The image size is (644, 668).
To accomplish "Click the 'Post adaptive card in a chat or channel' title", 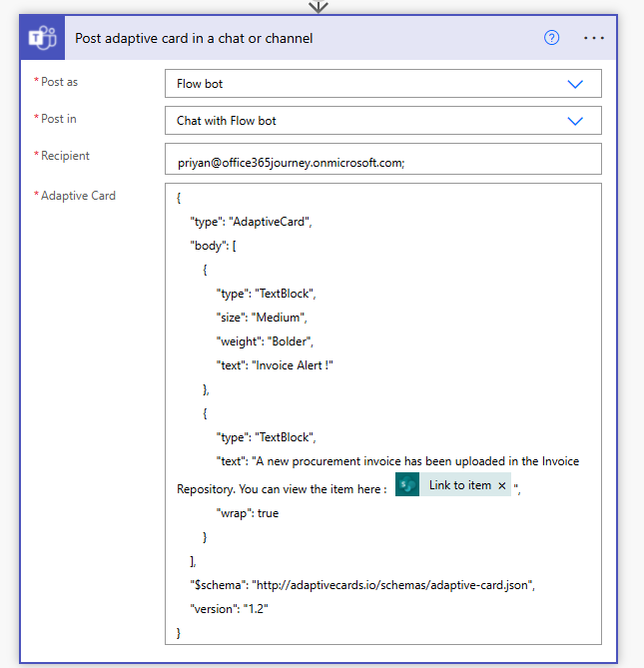I will (x=194, y=38).
